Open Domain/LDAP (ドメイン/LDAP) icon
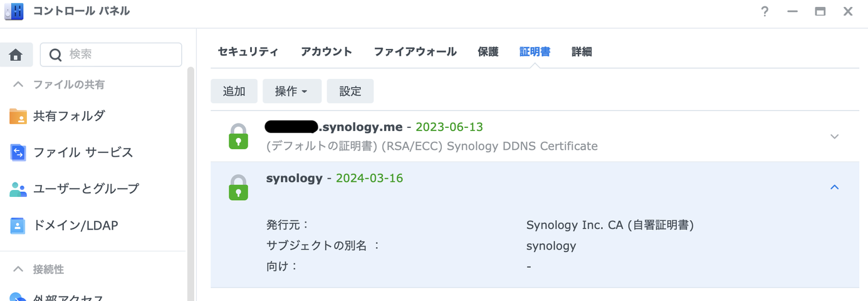Image resolution: width=868 pixels, height=301 pixels. pos(18,225)
